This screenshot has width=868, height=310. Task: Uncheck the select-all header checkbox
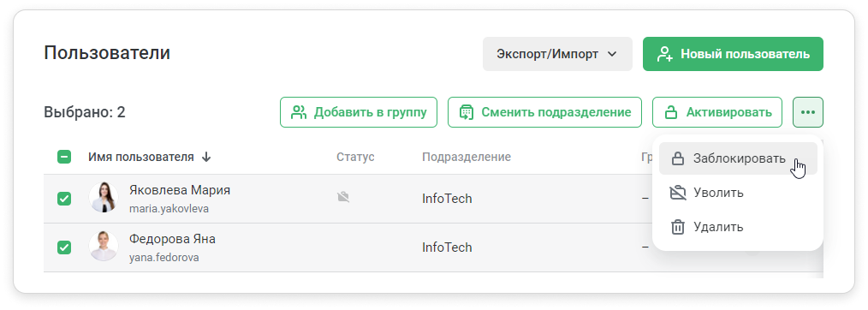[64, 158]
